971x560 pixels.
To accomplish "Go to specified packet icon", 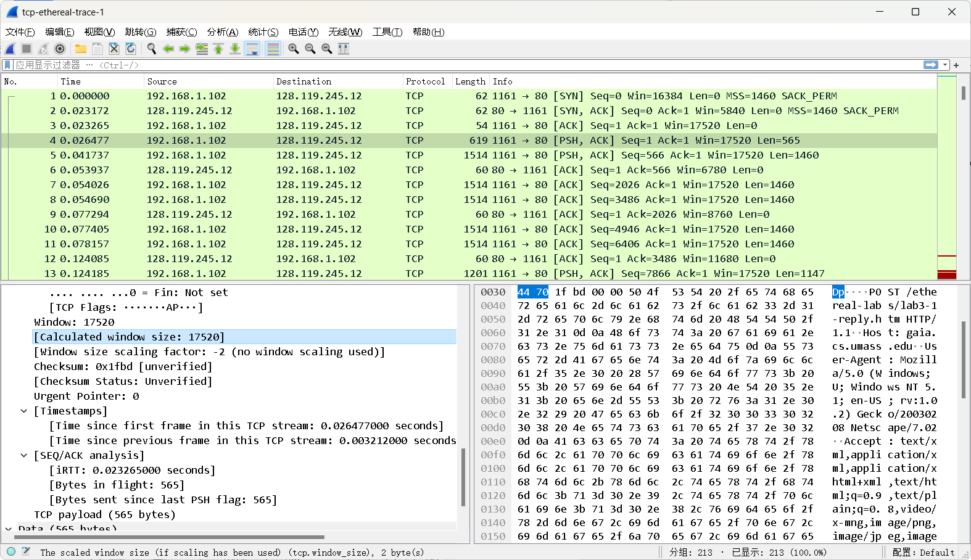I will click(x=202, y=49).
